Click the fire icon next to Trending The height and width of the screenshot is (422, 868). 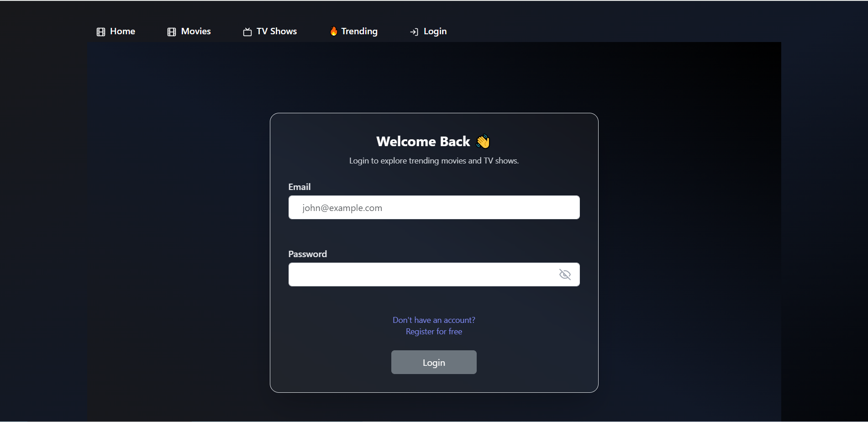point(334,31)
